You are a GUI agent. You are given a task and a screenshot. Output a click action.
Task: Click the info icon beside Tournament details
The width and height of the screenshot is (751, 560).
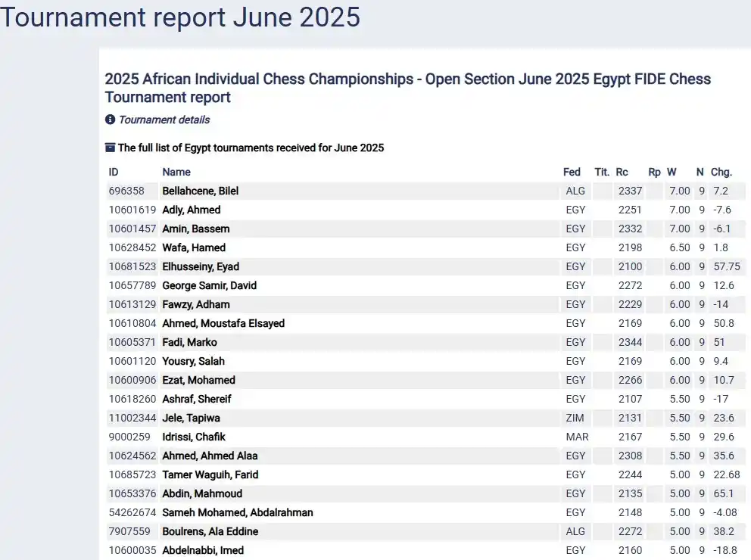111,120
